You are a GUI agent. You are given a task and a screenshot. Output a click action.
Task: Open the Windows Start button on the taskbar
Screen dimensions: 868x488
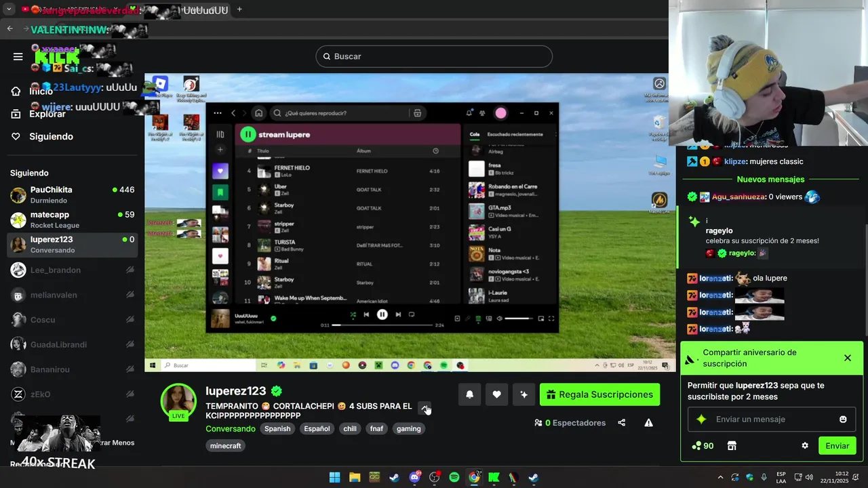pyautogui.click(x=335, y=477)
